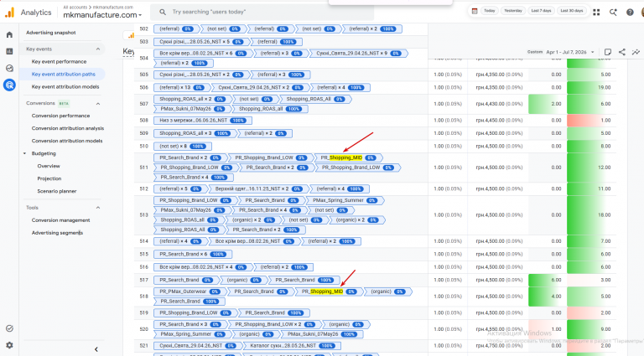644x356 pixels.
Task: Click highlighted PR_Shopping_MID chip in row 518
Action: (329, 292)
